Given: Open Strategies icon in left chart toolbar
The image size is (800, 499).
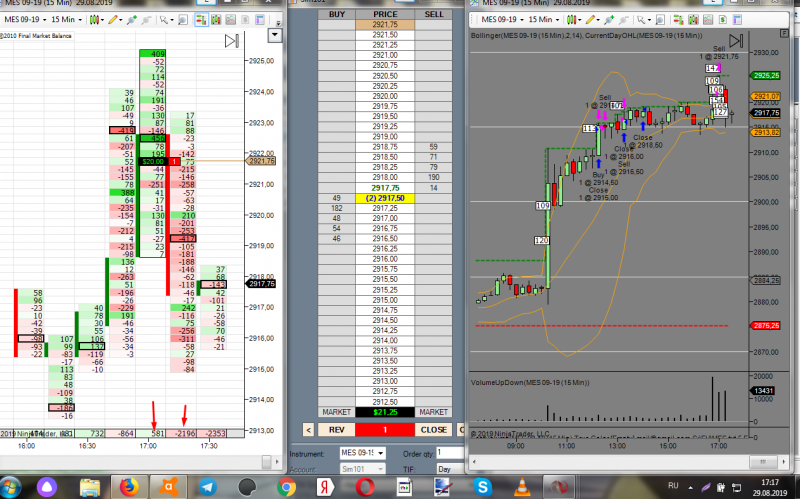Looking at the screenshot, I should 245,19.
